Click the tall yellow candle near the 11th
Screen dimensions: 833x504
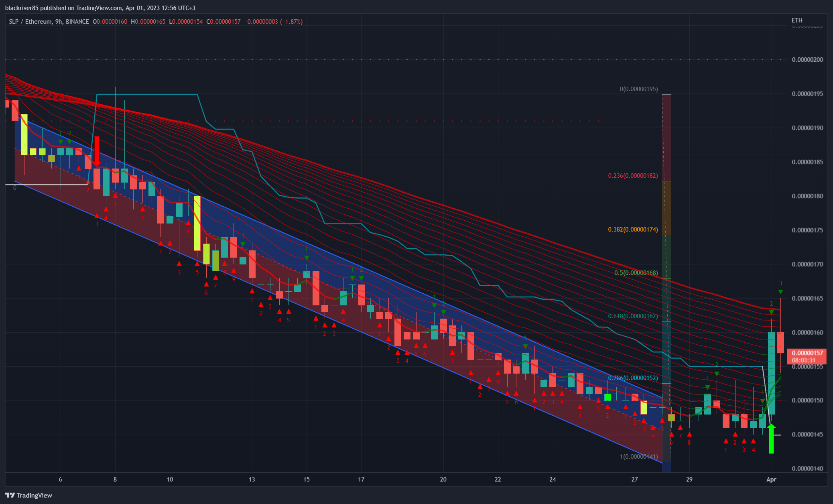[197, 223]
